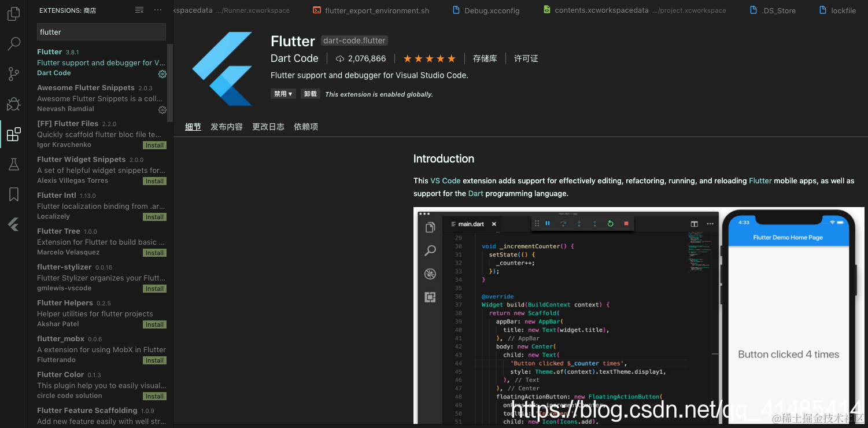Click the lockfile tab file icon
The image size is (868, 428).
[x=823, y=10]
